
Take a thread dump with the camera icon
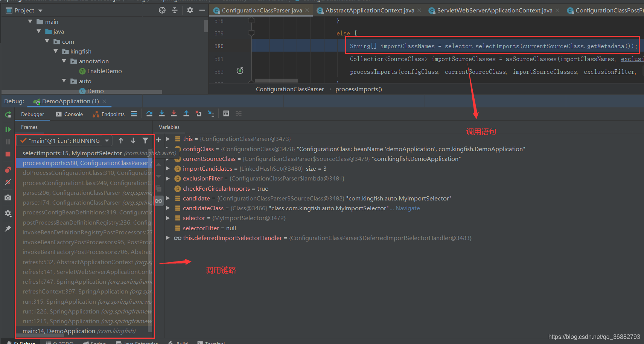[8, 197]
